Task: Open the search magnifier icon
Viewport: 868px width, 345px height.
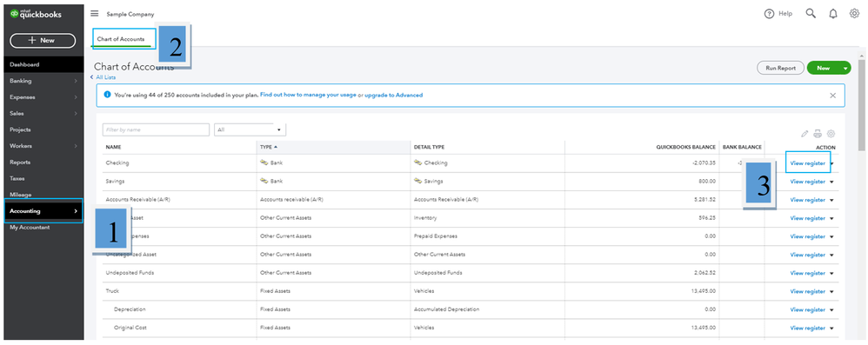Action: (x=811, y=14)
